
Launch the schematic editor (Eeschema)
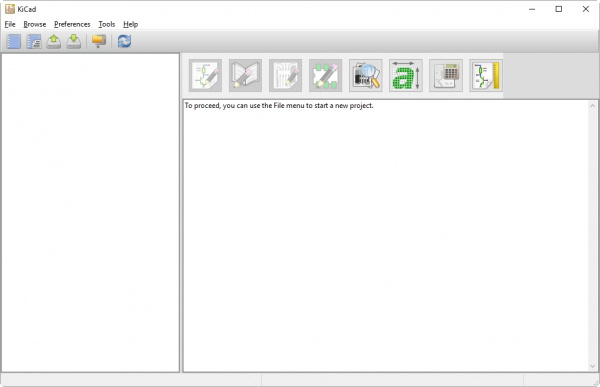pos(205,75)
